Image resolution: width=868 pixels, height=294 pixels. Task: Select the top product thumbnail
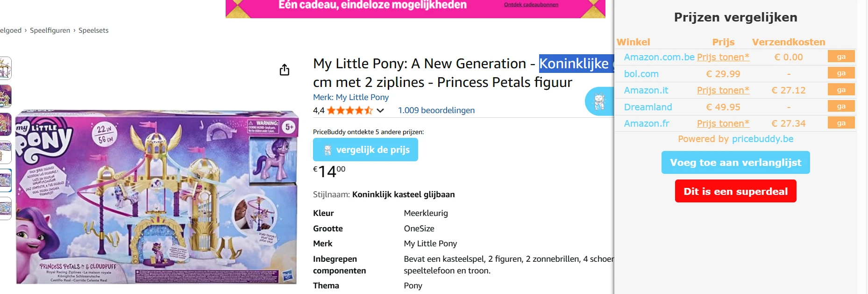[5, 68]
